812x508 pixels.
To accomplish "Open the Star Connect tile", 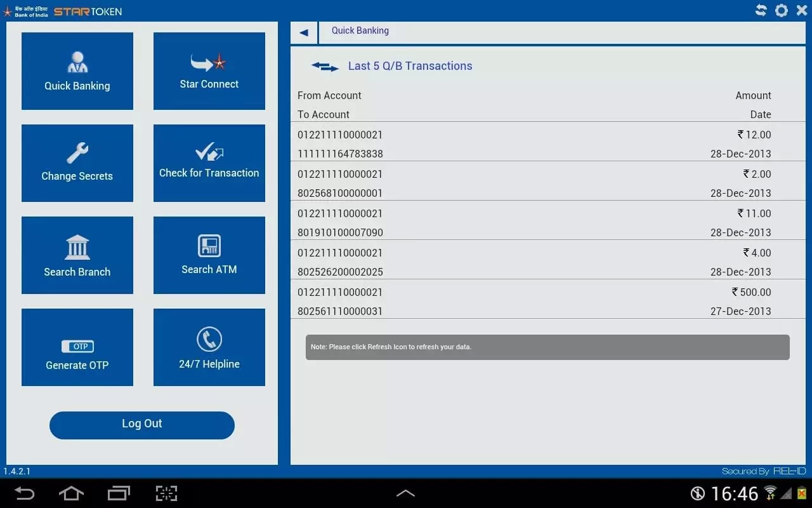I will (x=209, y=71).
